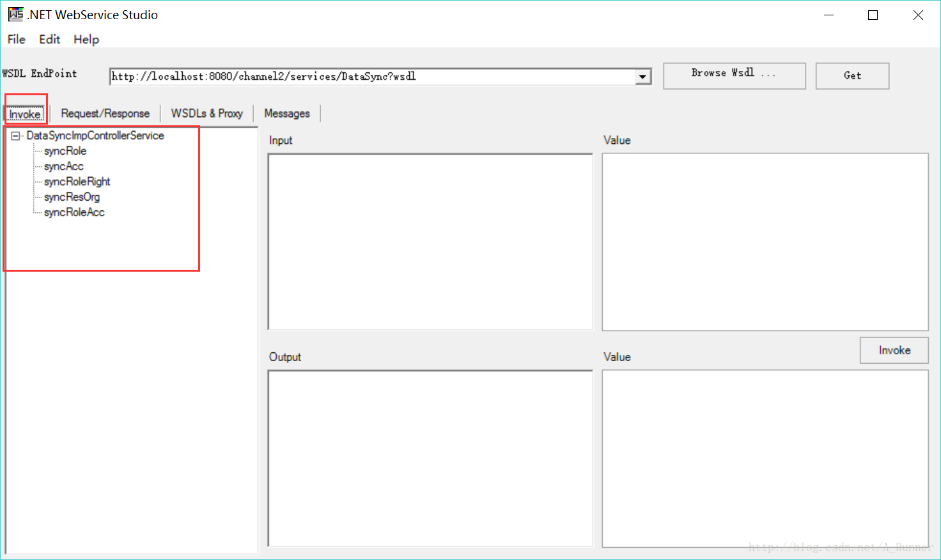Switch to the Invoke tab
This screenshot has height=560, width=941.
click(x=25, y=114)
